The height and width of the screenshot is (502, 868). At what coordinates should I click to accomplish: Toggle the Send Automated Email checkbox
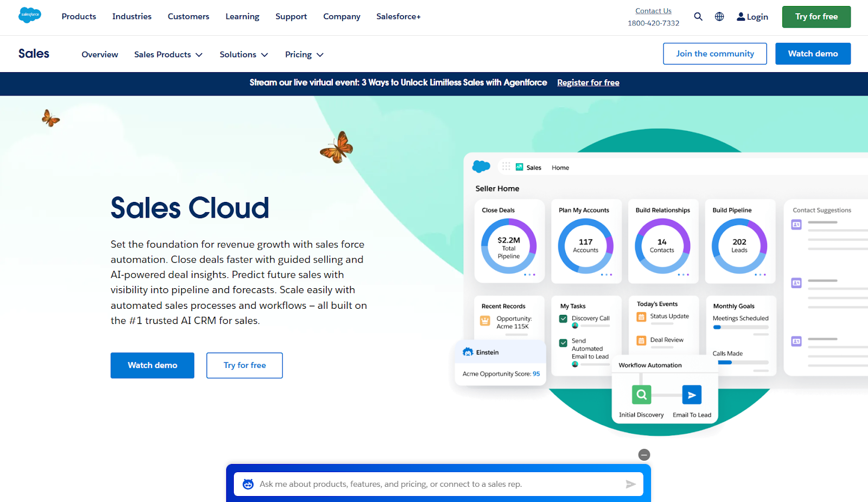[x=563, y=343]
